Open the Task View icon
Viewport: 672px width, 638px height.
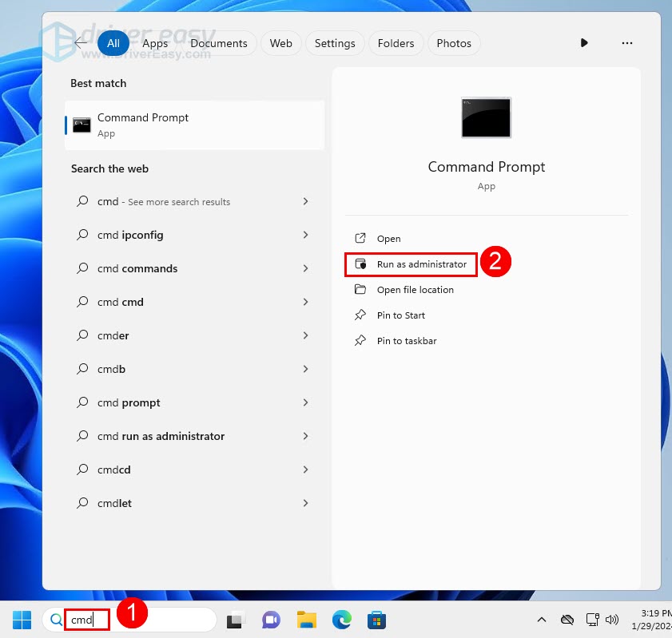(x=235, y=620)
